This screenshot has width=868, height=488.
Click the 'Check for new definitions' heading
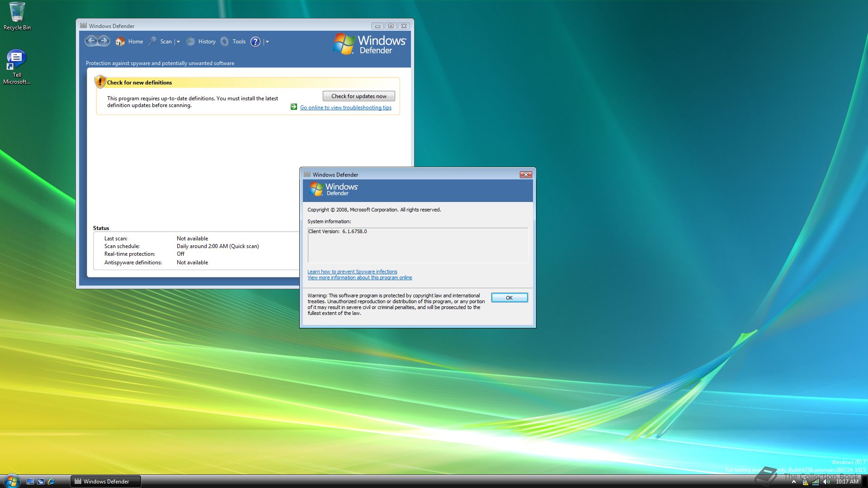click(x=139, y=83)
